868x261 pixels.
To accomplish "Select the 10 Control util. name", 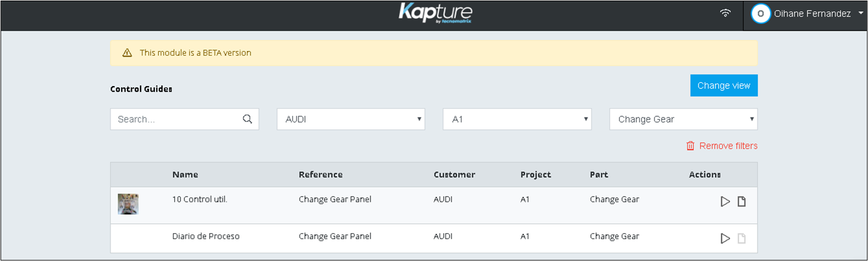I will click(x=200, y=200).
